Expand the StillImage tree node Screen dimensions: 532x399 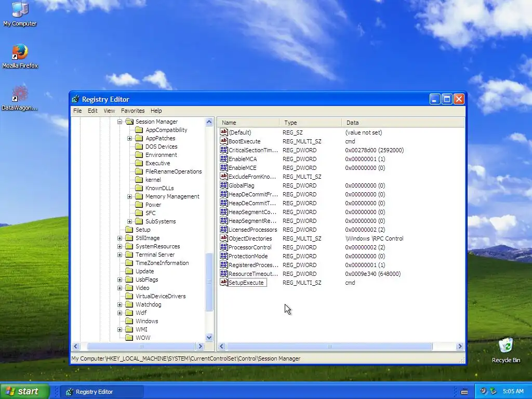point(120,238)
